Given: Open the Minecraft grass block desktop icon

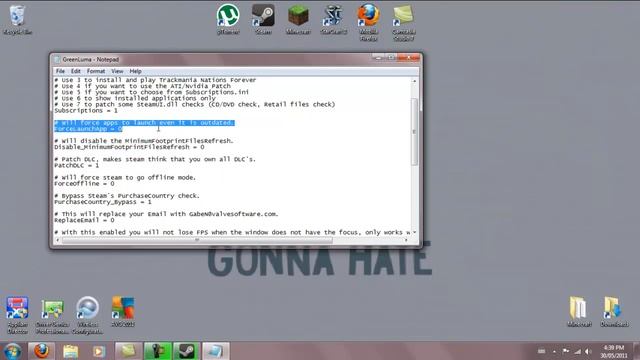Looking at the screenshot, I should 298,19.
